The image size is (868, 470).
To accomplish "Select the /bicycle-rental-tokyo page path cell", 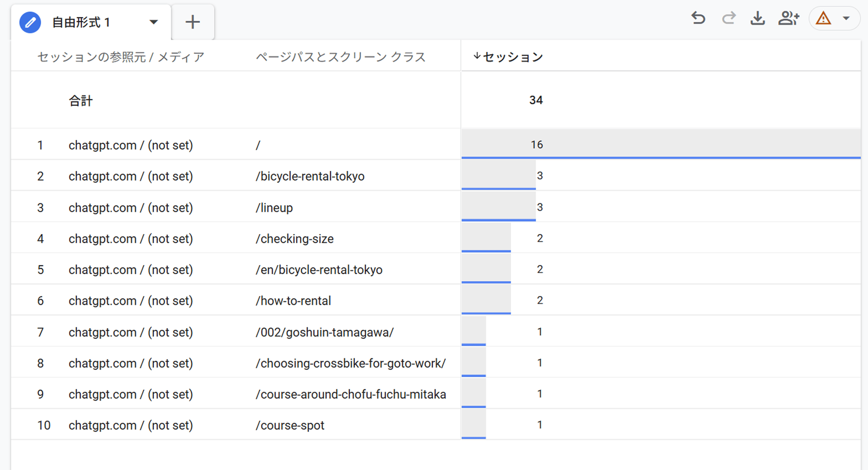I will [310, 176].
